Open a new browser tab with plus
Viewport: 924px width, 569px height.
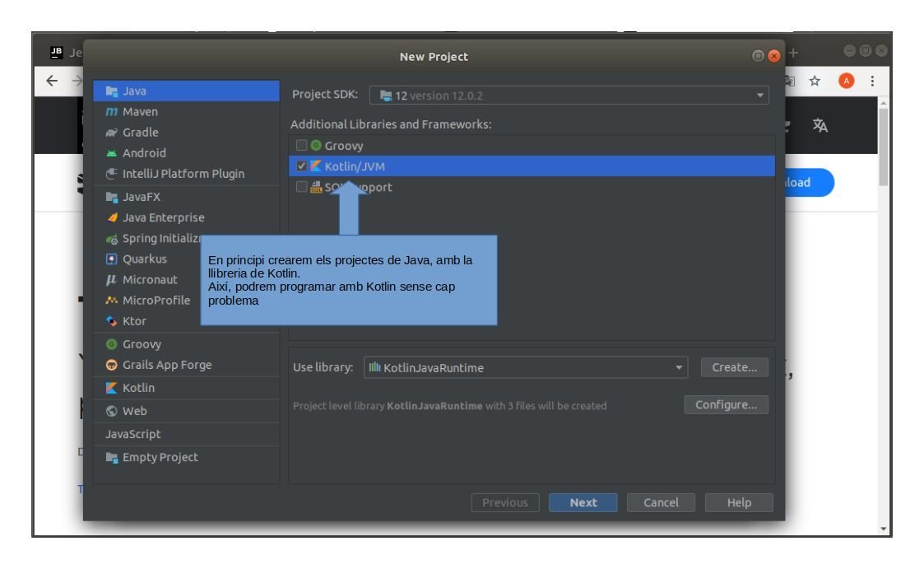tap(793, 53)
